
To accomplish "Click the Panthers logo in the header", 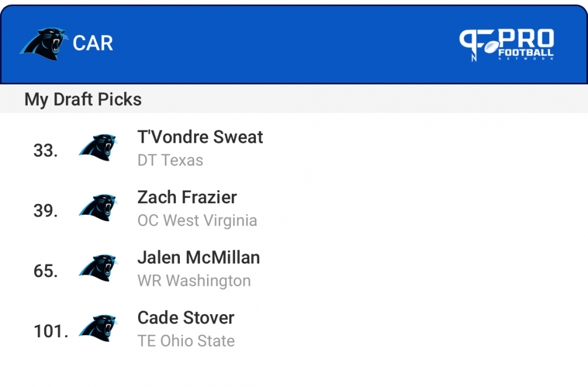I will pos(44,43).
